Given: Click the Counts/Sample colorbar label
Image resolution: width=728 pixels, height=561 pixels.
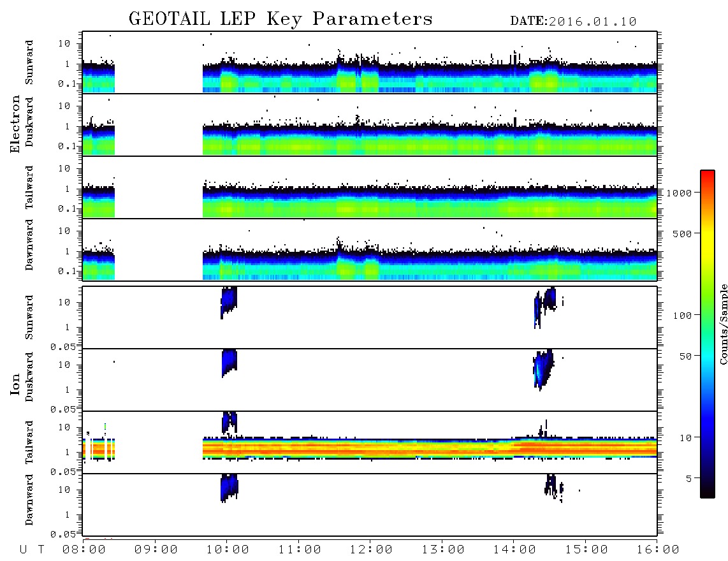Looking at the screenshot, I should [724, 324].
